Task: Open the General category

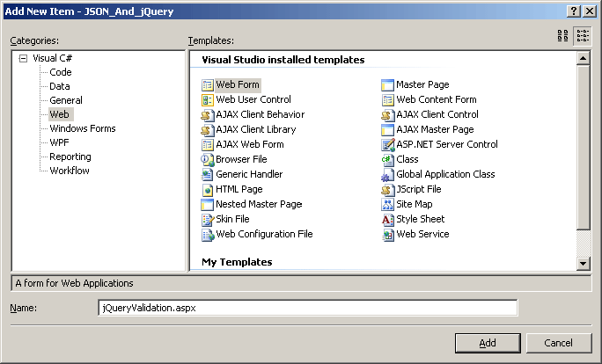Action: click(66, 100)
